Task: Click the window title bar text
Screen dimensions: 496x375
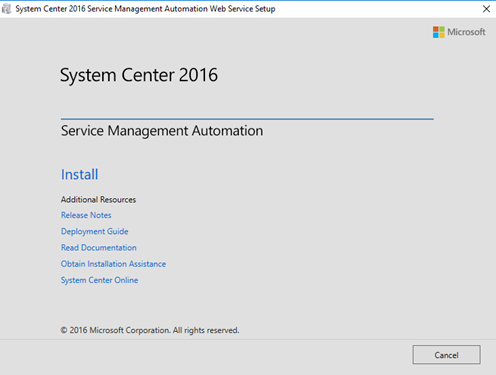Action: [x=145, y=9]
